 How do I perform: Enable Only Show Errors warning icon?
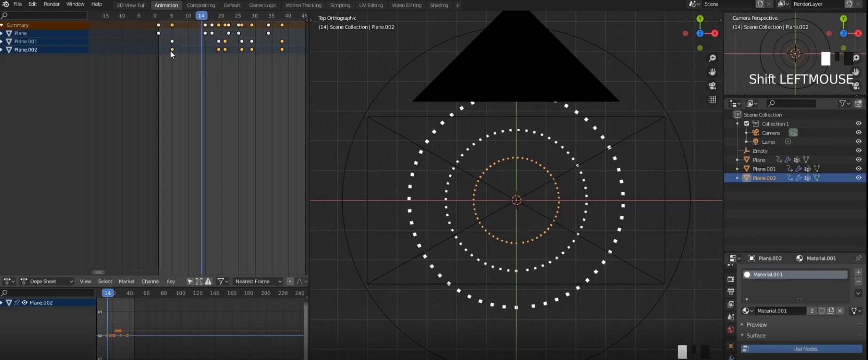[x=208, y=282]
